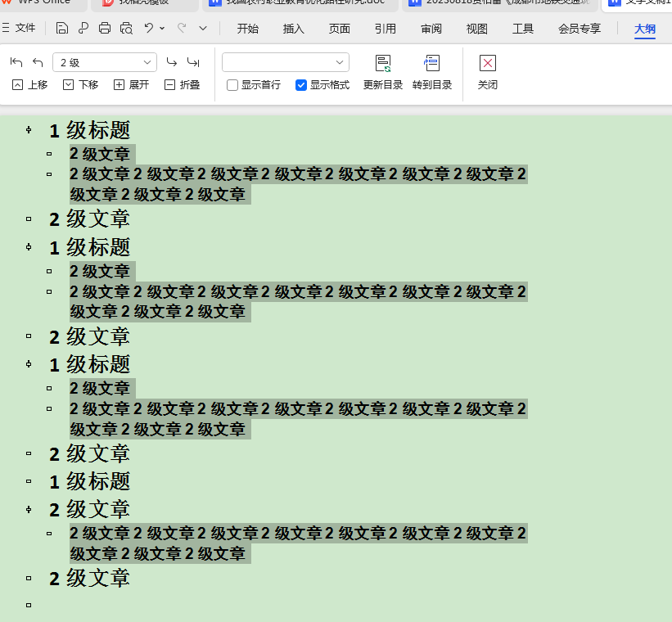Expand plus marker of third 1 级标题

[29, 364]
